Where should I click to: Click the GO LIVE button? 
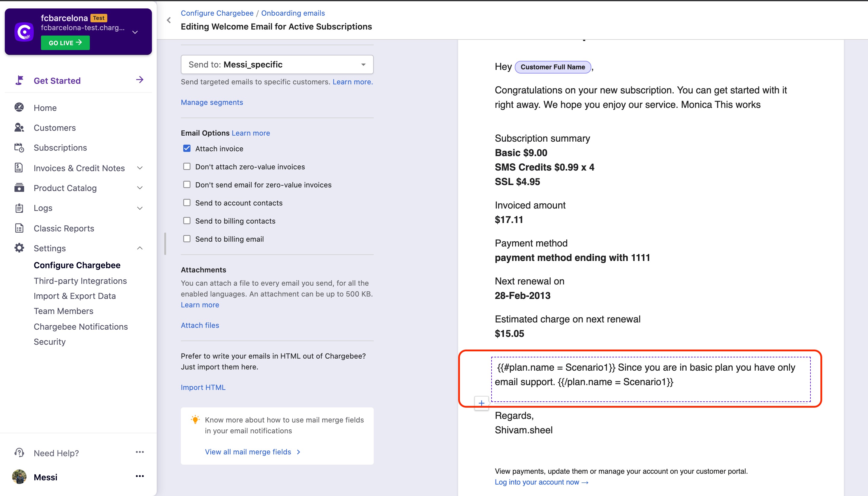[65, 42]
